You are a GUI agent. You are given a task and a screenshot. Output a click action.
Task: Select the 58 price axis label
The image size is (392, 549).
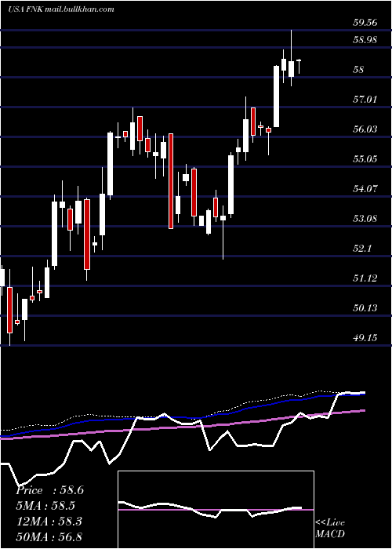359,70
